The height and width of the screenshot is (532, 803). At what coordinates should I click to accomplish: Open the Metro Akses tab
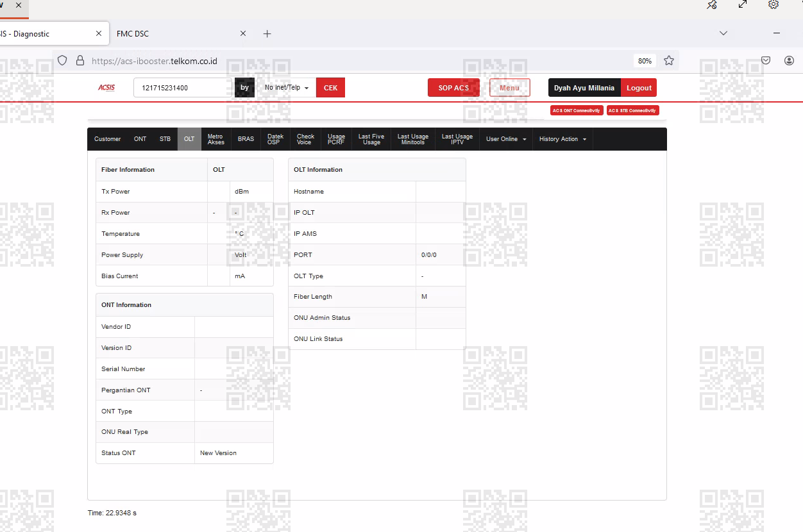pos(216,139)
